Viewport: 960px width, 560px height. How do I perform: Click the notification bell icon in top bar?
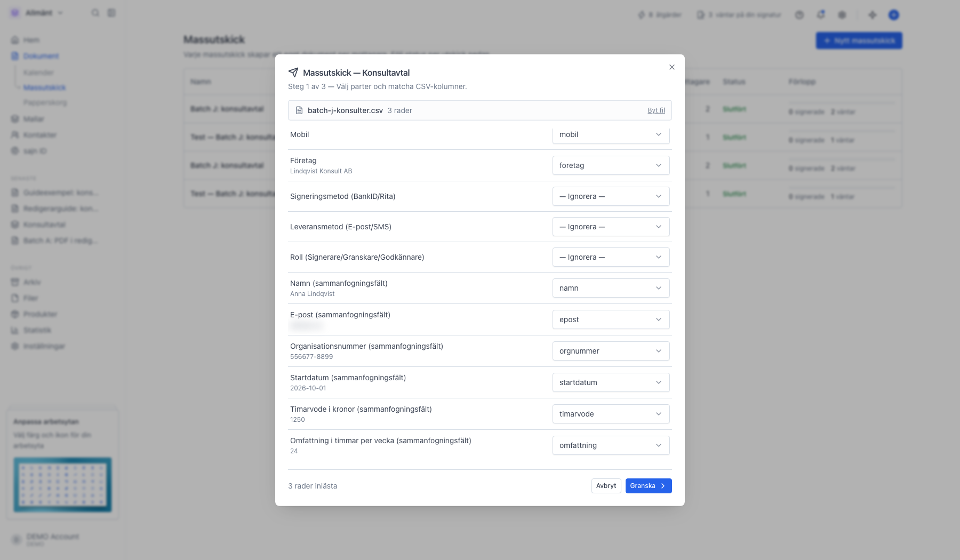tap(821, 15)
